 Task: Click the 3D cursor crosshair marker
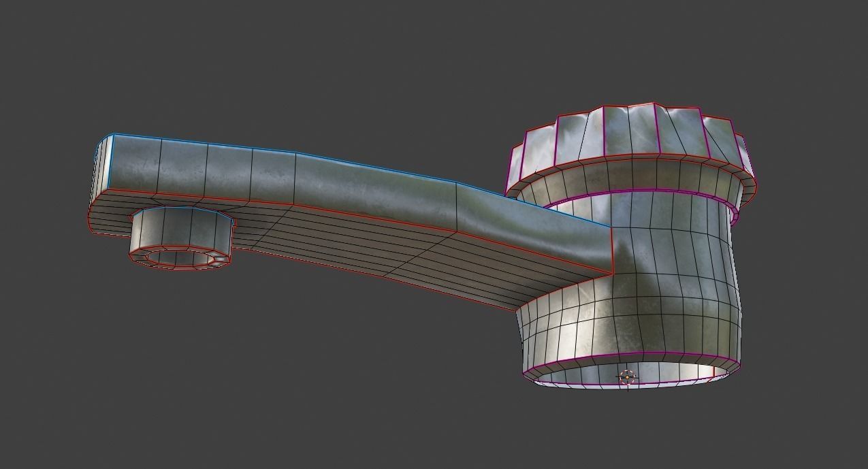(x=627, y=376)
